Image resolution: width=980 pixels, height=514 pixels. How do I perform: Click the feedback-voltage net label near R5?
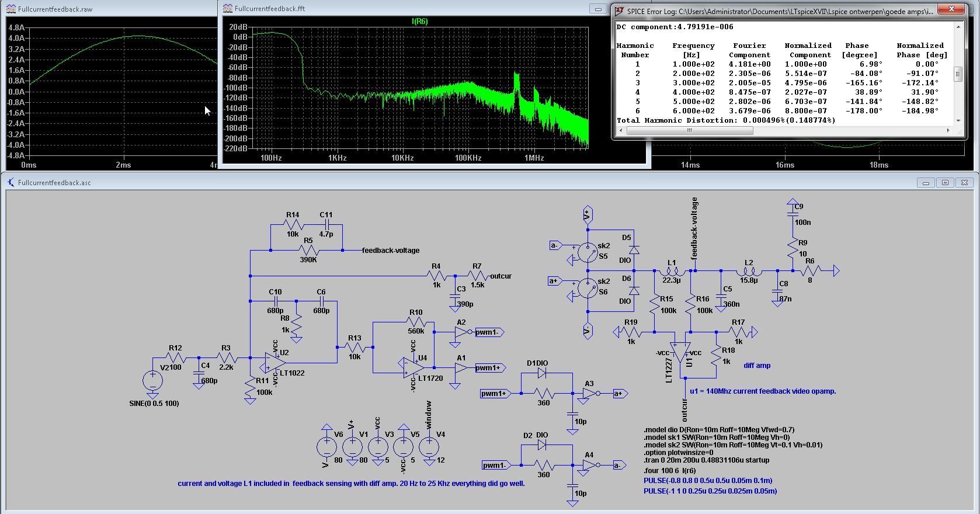(x=391, y=251)
